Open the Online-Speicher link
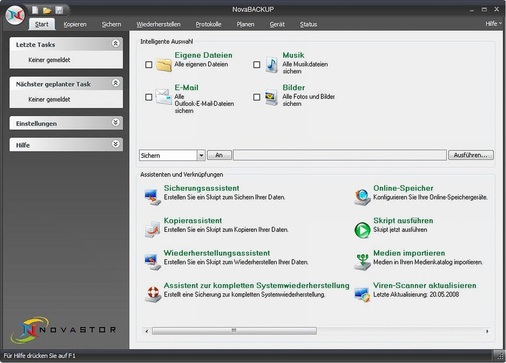Image resolution: width=506 pixels, height=363 pixels. (x=403, y=188)
